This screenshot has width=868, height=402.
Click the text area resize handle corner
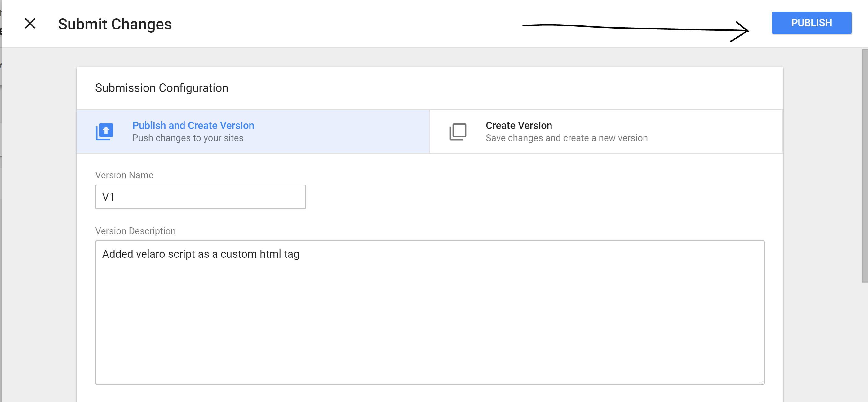pos(762,382)
